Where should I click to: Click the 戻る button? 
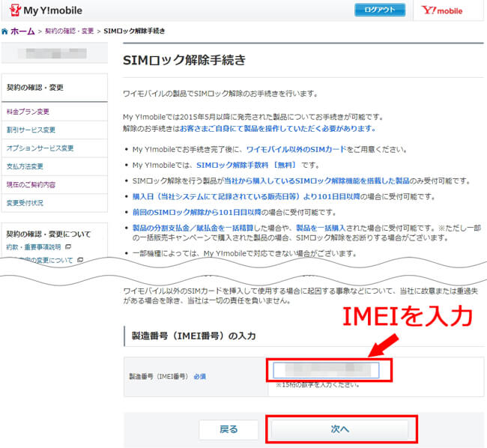(x=229, y=429)
